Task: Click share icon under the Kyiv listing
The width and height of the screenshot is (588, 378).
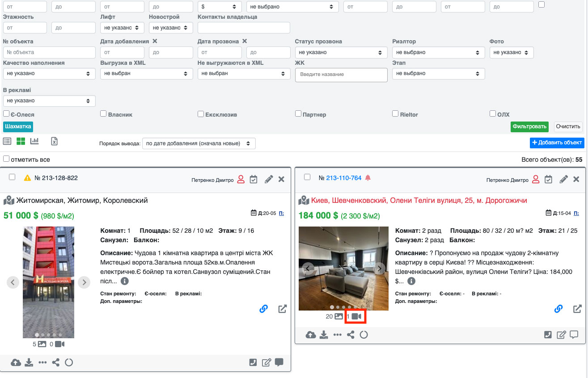Action: coord(351,335)
